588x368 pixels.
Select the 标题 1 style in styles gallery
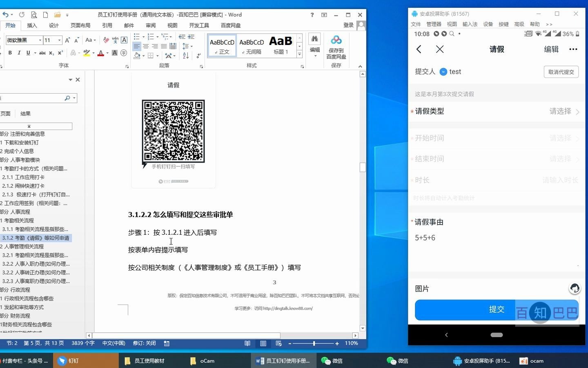click(x=281, y=46)
